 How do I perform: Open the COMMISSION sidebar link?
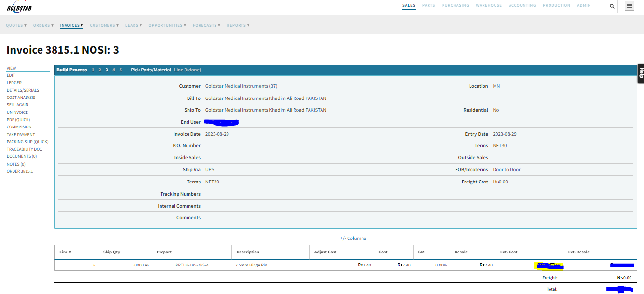click(19, 127)
